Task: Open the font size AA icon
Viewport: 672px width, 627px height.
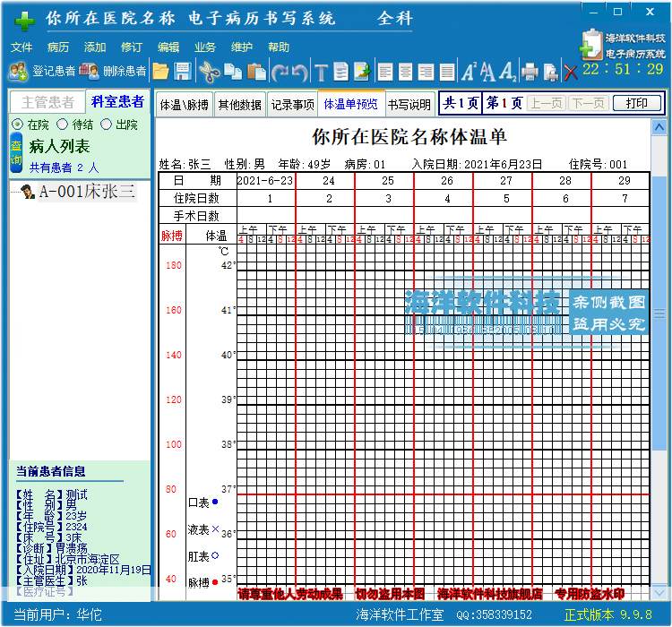Action: pyautogui.click(x=488, y=72)
